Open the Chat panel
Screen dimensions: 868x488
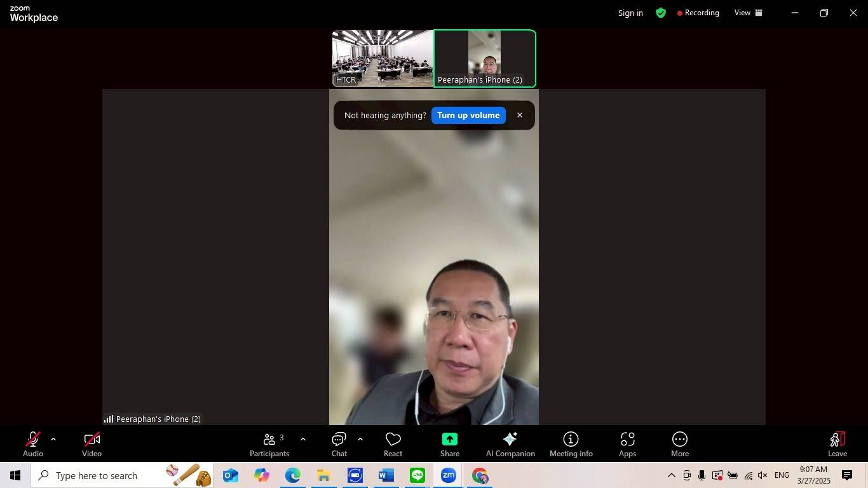[x=339, y=444]
